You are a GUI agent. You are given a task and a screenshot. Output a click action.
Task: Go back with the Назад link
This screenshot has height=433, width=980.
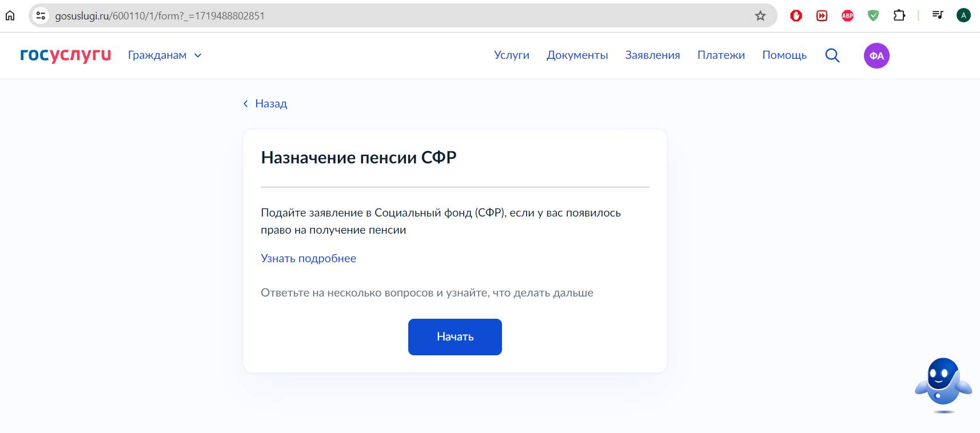click(265, 103)
